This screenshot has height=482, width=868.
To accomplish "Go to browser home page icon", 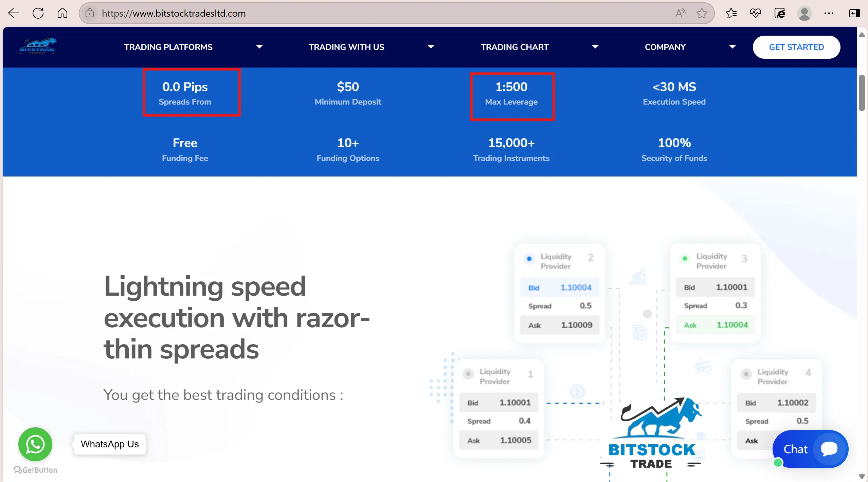I will click(62, 13).
